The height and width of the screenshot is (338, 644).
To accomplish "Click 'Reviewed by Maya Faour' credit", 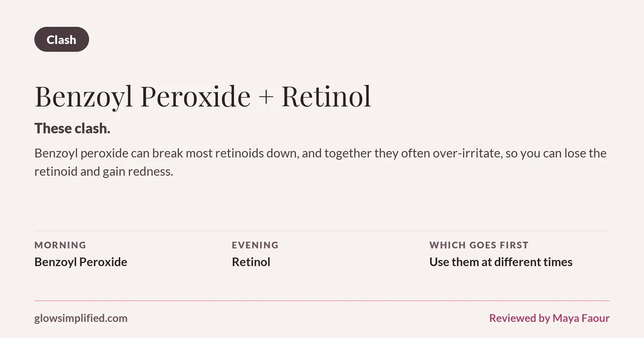I will [549, 318].
